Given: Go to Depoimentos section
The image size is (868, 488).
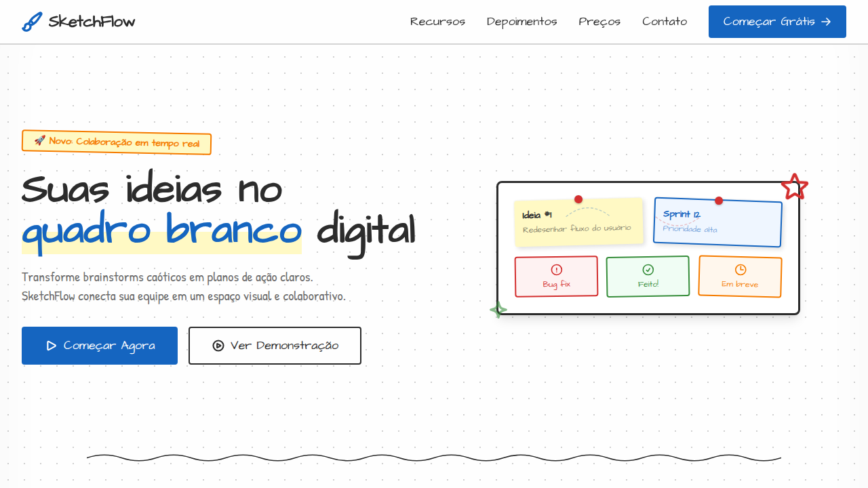Looking at the screenshot, I should coord(521,22).
